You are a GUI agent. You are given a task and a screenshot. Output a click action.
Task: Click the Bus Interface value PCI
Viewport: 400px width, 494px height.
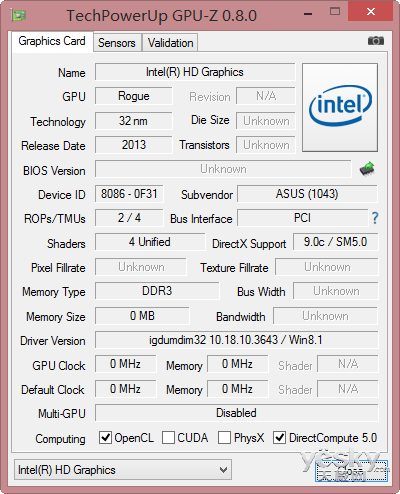pyautogui.click(x=302, y=218)
